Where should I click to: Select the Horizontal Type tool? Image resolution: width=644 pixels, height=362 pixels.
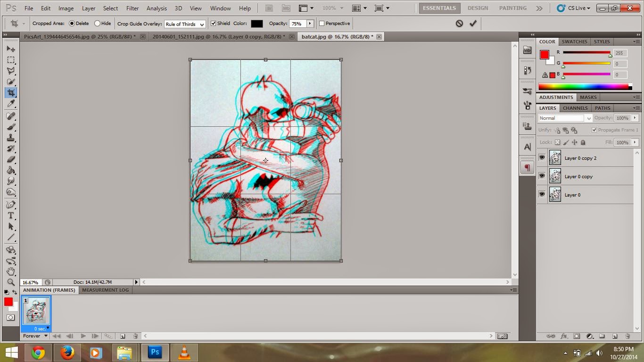(x=11, y=215)
